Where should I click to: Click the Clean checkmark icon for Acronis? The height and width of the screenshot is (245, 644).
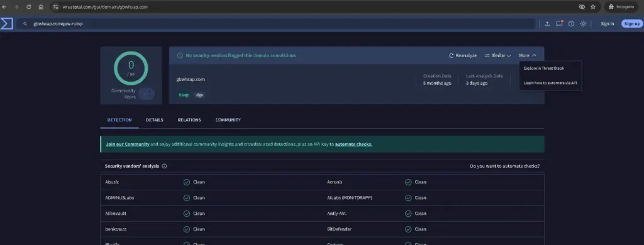click(x=408, y=182)
